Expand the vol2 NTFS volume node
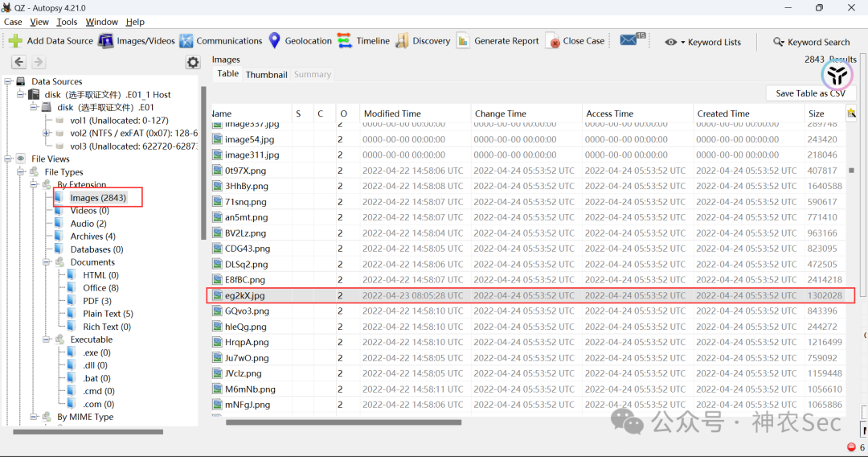Image resolution: width=868 pixels, height=457 pixels. point(47,133)
